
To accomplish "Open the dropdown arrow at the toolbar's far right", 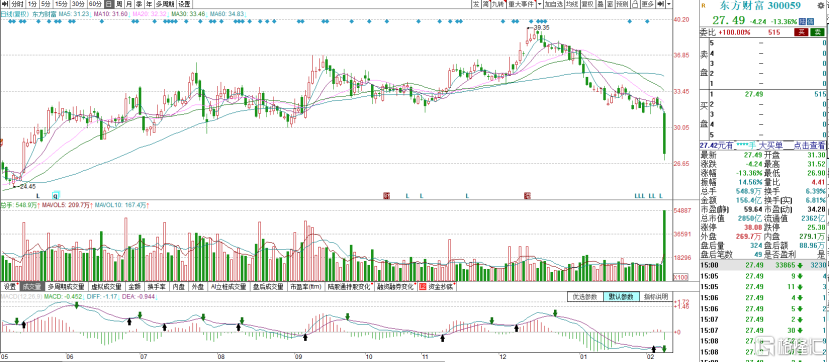I will pyautogui.click(x=669, y=4).
